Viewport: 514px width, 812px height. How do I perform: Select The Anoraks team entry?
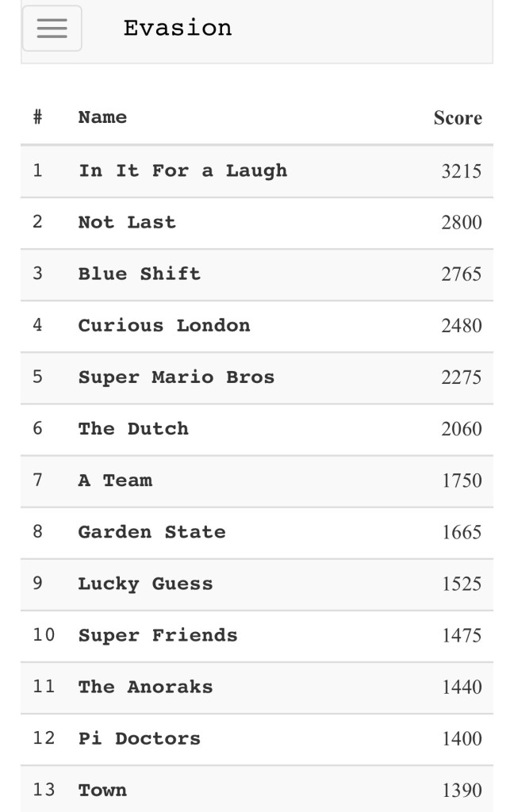coord(145,687)
